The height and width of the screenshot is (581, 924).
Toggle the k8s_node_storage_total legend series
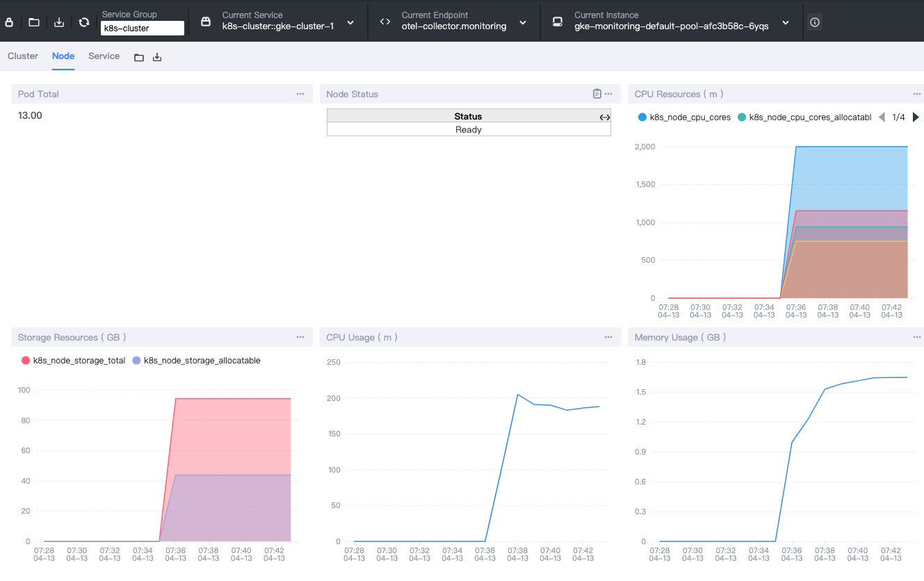(74, 361)
